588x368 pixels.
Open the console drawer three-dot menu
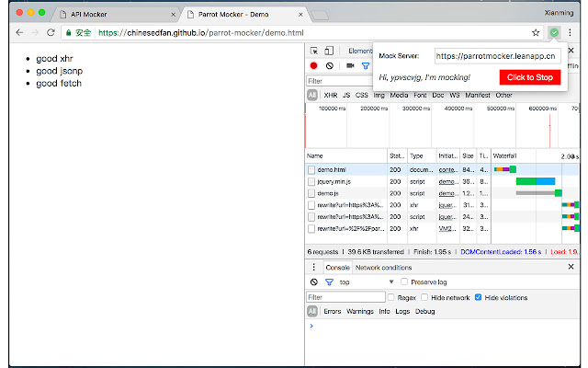pos(314,267)
